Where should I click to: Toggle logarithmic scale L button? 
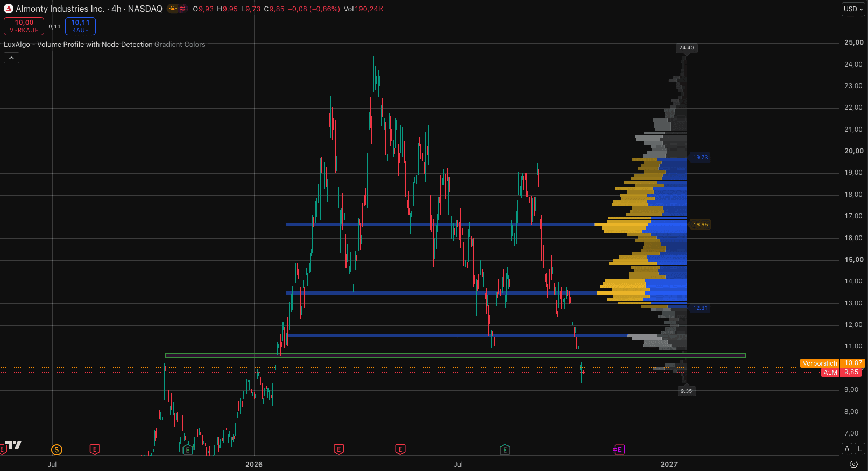point(859,448)
